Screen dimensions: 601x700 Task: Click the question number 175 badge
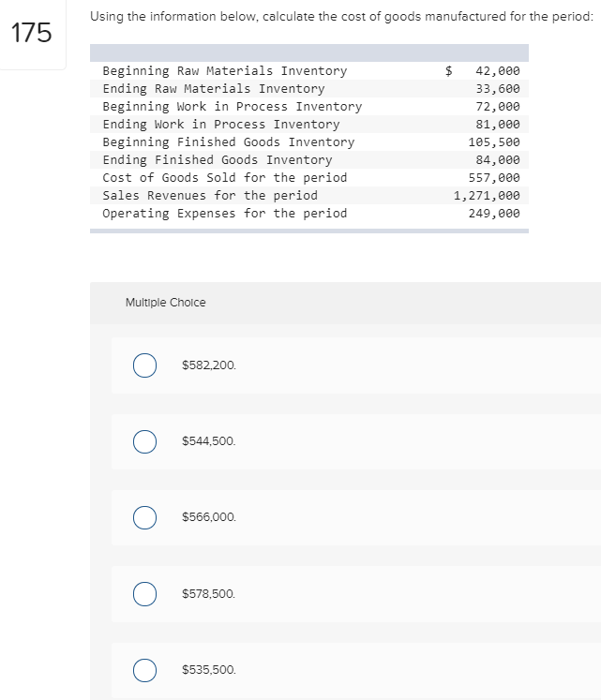(32, 33)
